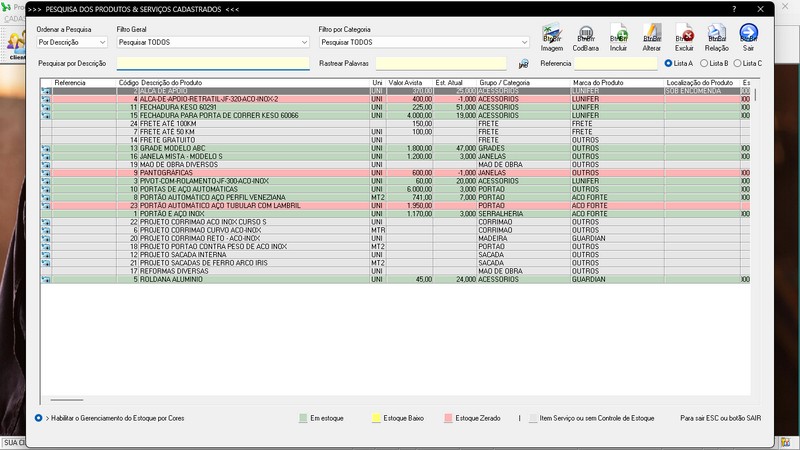Screen dimensions: 800x450
Task: Select the FRETE GRATUITO row
Action: point(395,140)
